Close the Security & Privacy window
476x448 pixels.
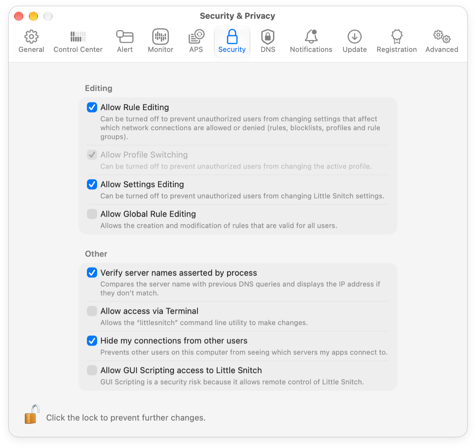pyautogui.click(x=19, y=16)
